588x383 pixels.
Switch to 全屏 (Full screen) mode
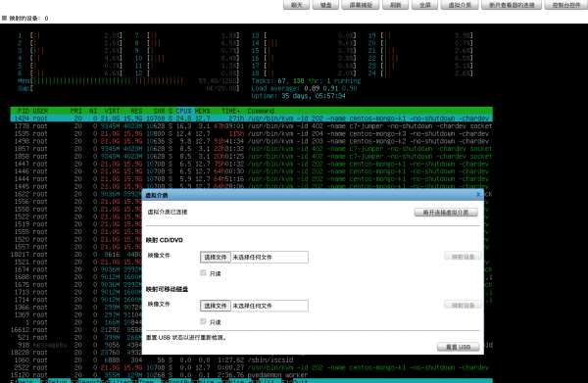tap(424, 5)
